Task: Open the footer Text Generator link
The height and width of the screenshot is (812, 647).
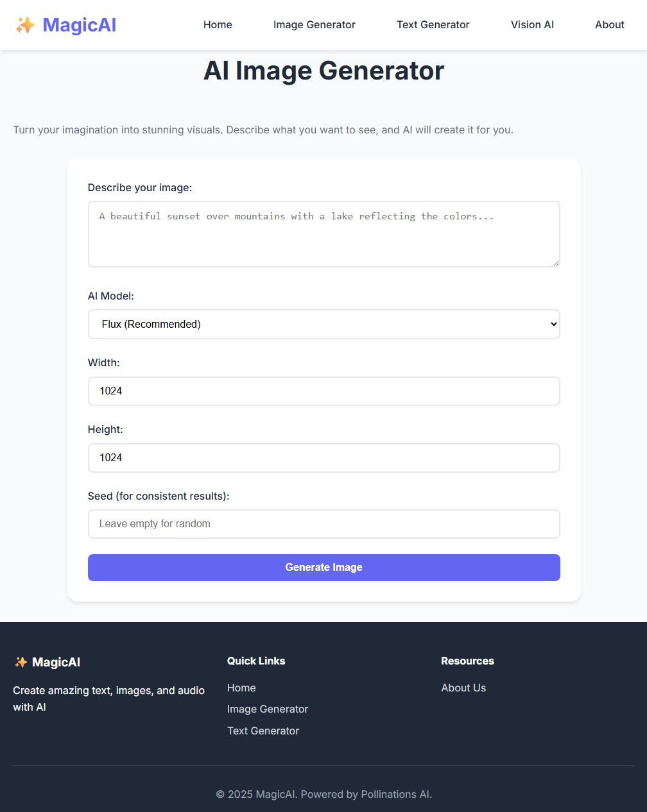Action: 263,731
